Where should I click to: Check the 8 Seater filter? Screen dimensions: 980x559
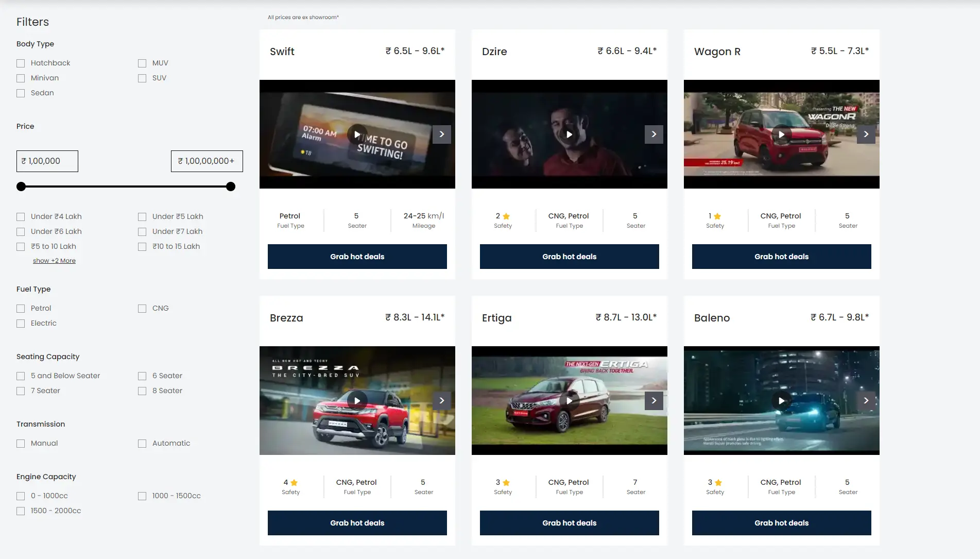142,391
